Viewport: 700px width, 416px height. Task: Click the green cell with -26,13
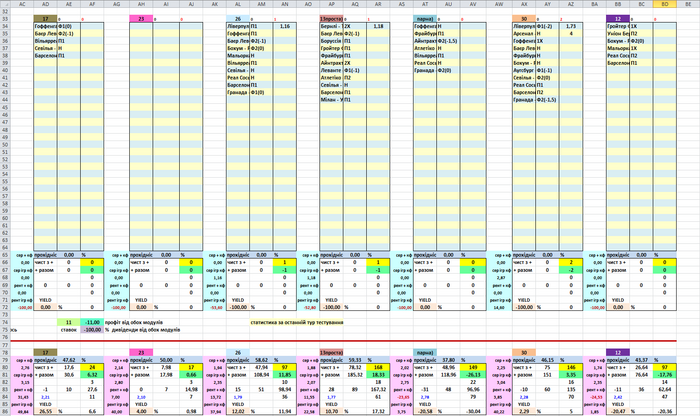[473, 375]
